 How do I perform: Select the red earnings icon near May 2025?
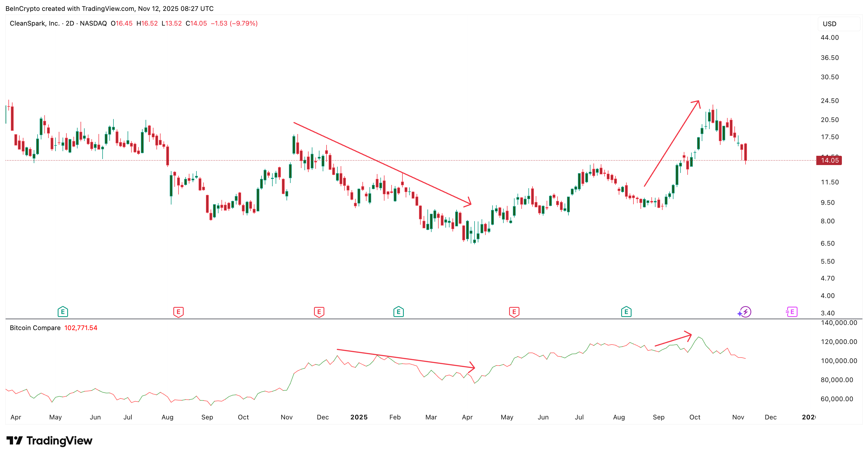(x=514, y=312)
